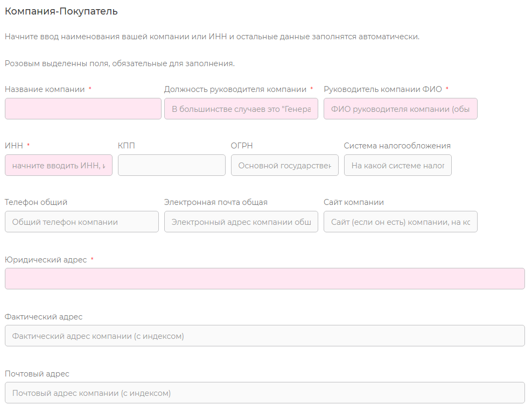Click the 'Телефон общий' label
532x412 pixels.
(x=36, y=202)
